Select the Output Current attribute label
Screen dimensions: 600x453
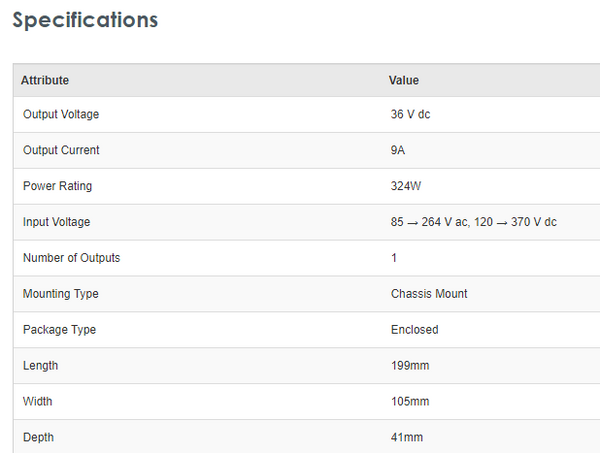coord(61,150)
